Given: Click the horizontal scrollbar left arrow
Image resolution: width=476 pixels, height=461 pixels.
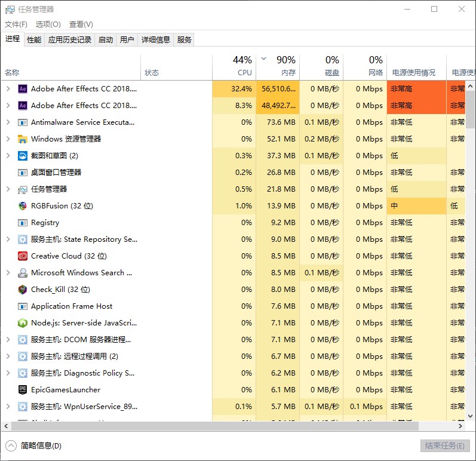Looking at the screenshot, I should click(x=6, y=426).
